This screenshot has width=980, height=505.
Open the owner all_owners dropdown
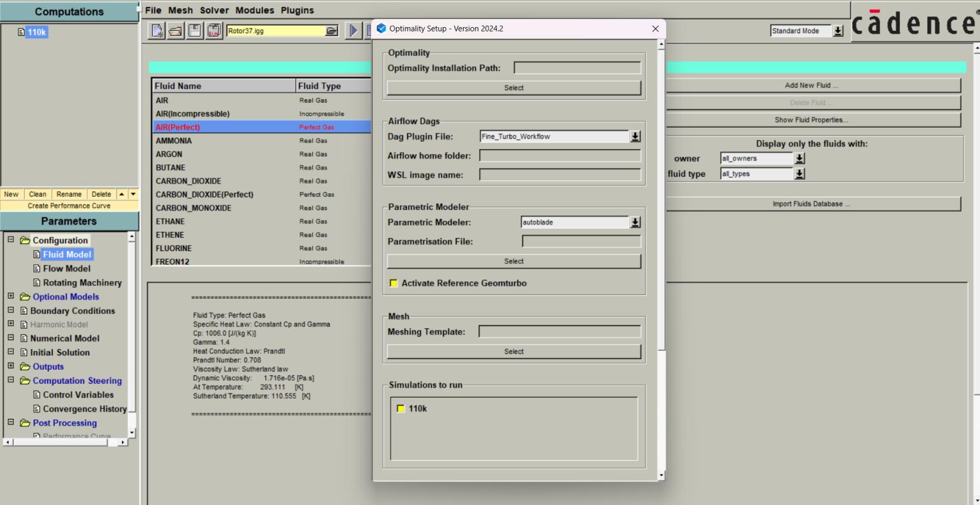(799, 158)
